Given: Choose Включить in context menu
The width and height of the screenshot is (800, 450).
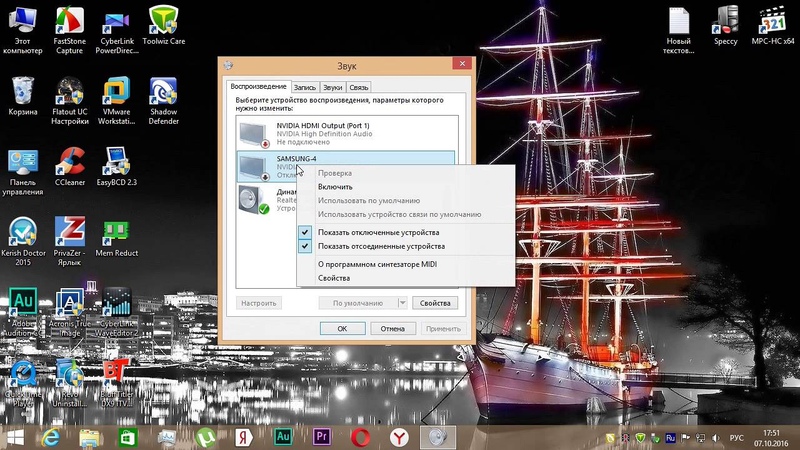Looking at the screenshot, I should pos(406,187).
